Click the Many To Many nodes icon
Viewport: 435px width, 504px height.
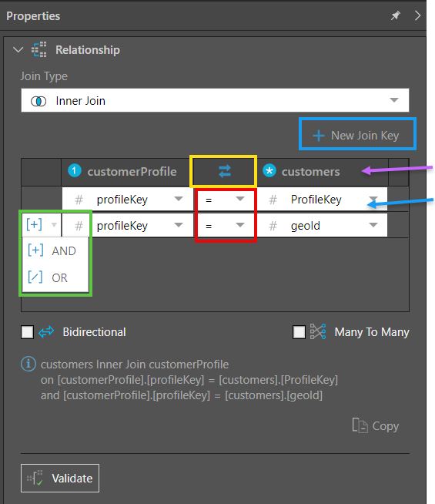click(318, 331)
